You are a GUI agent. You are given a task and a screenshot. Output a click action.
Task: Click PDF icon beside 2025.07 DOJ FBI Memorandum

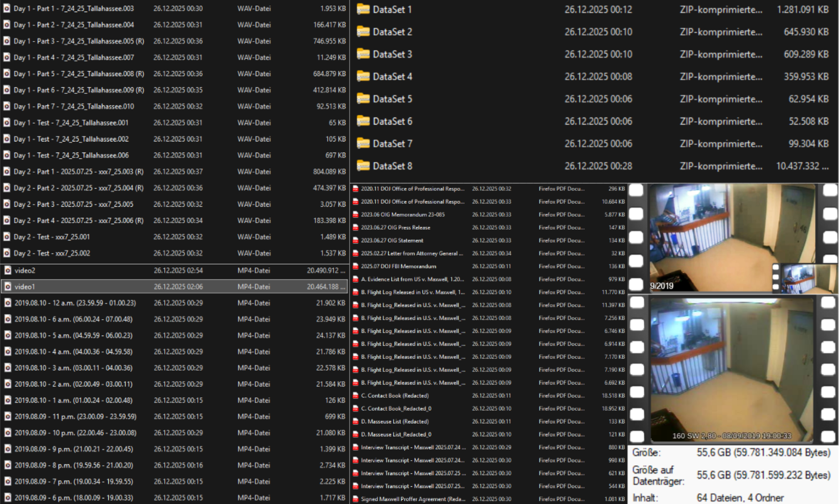point(356,266)
